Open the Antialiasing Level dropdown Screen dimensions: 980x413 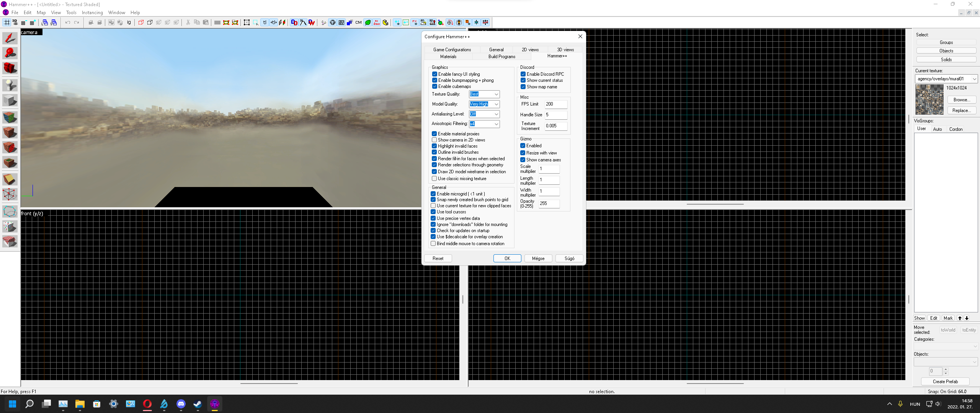pos(496,114)
